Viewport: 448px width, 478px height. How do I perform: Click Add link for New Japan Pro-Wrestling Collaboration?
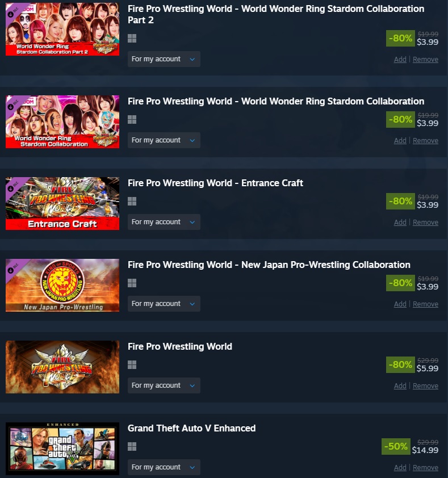[400, 304]
